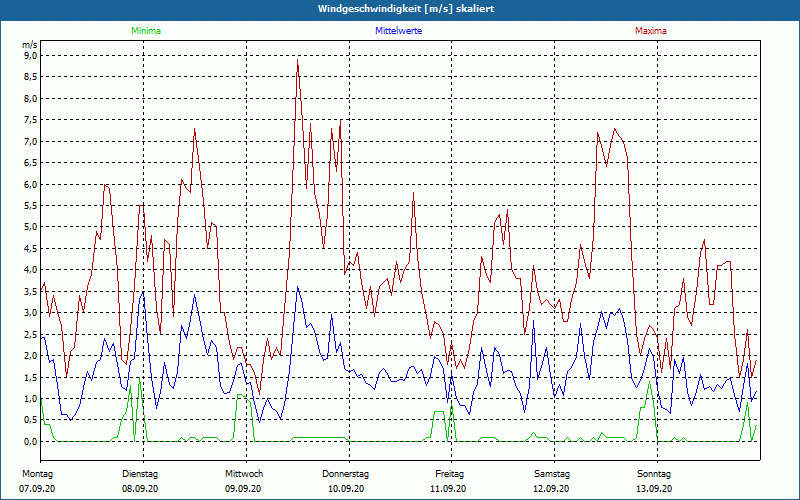This screenshot has width=800, height=500.
Task: Click the date '11.09.20'
Action: click(448, 489)
